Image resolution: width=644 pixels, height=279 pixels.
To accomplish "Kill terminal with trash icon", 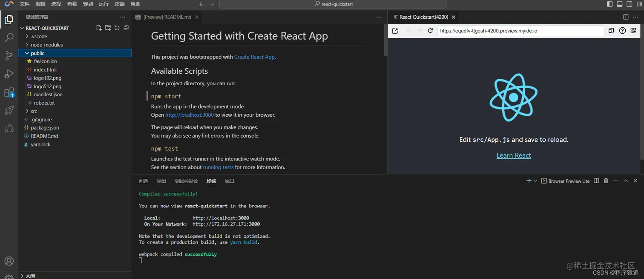I will point(606,181).
